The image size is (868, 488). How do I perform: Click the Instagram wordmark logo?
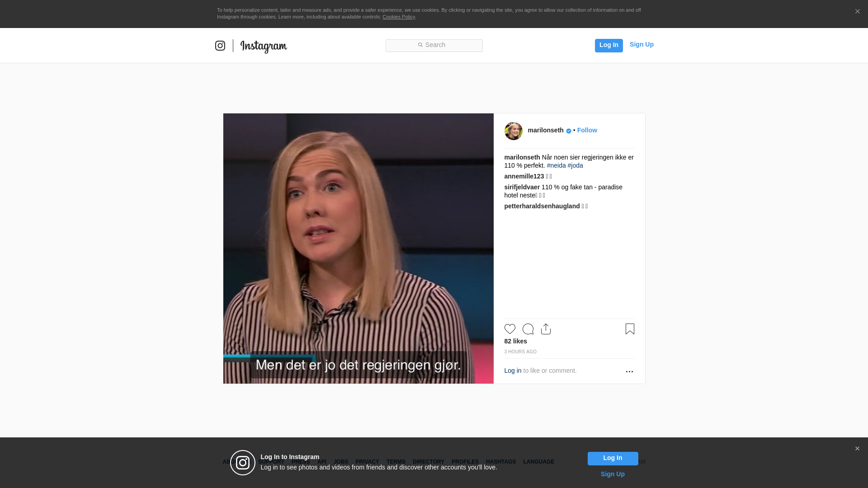point(264,46)
